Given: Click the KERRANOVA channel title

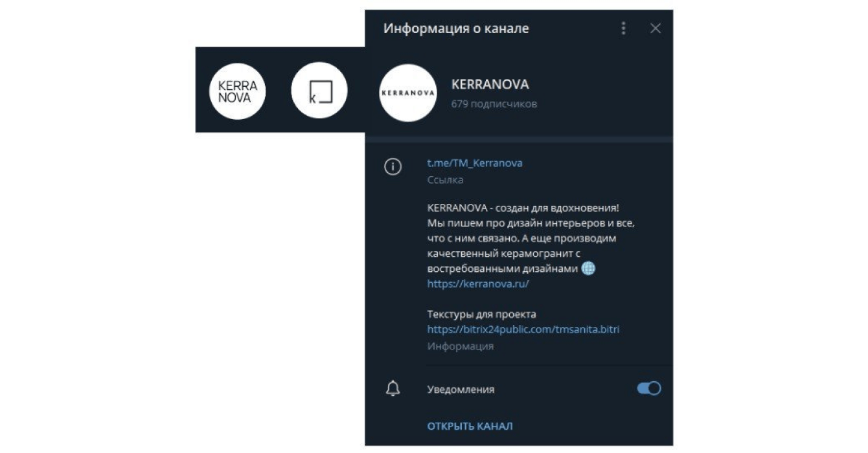Looking at the screenshot, I should coord(490,84).
